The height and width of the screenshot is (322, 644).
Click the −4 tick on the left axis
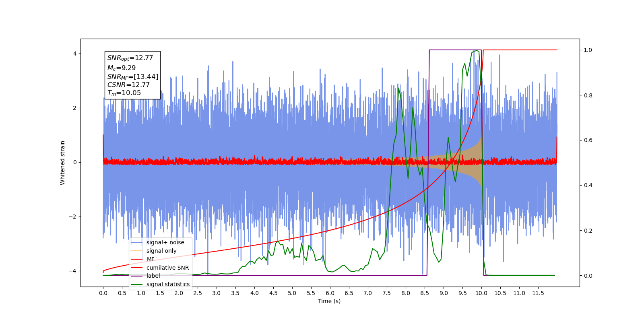coord(72,271)
